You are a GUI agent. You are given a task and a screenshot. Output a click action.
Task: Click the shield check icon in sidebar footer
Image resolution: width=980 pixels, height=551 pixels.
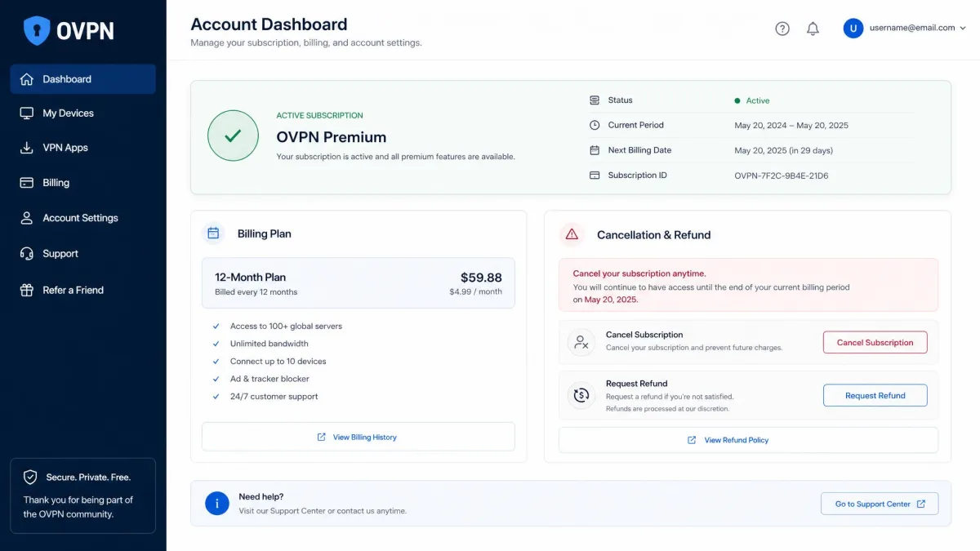coord(30,477)
